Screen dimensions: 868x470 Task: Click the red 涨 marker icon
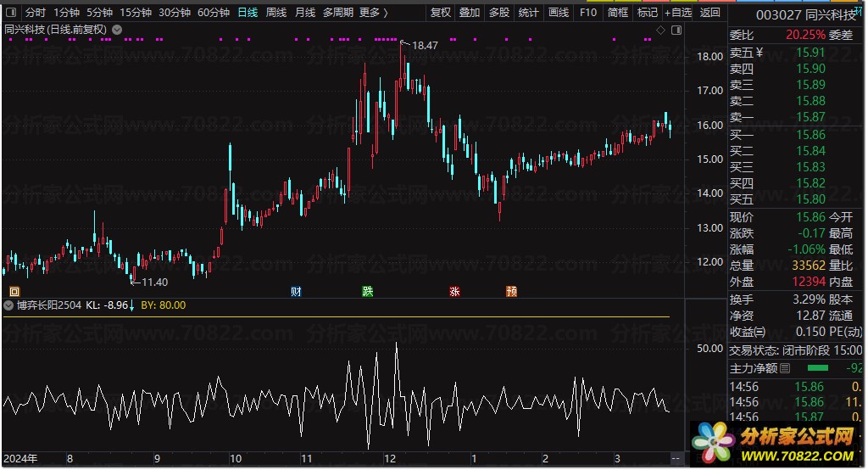tap(454, 292)
